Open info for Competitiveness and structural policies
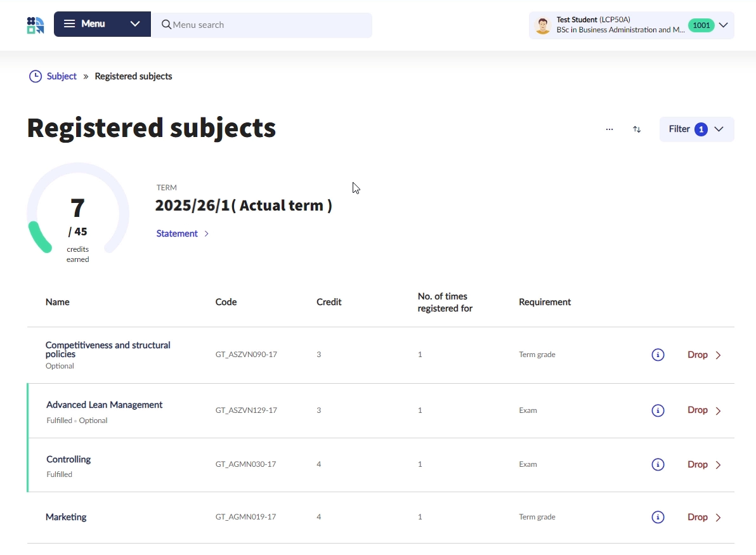Viewport: 756px width, 555px height. click(658, 355)
